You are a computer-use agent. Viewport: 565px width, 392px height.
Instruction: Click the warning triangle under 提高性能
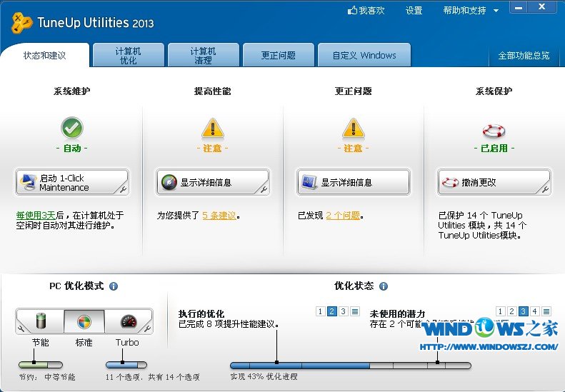[212, 129]
